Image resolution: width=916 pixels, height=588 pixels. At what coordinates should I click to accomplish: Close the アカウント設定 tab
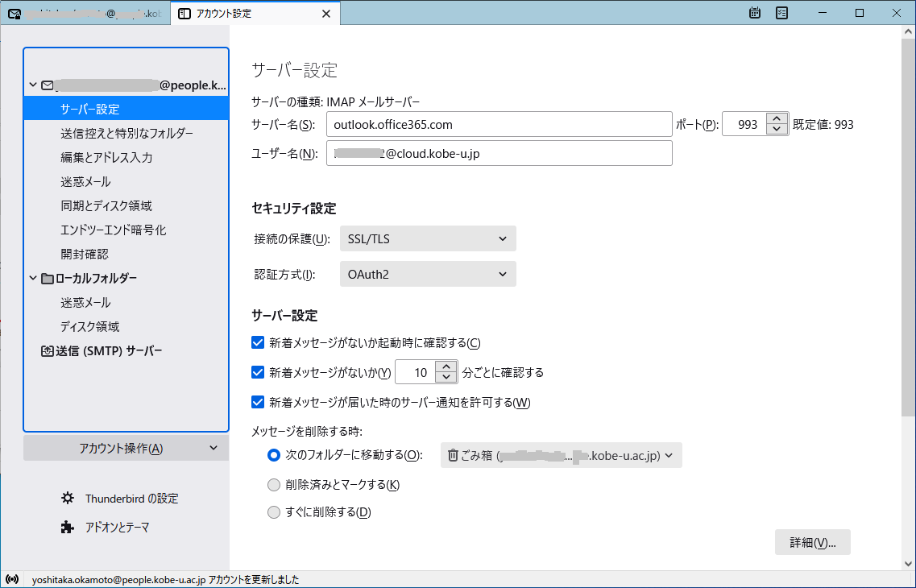[326, 14]
